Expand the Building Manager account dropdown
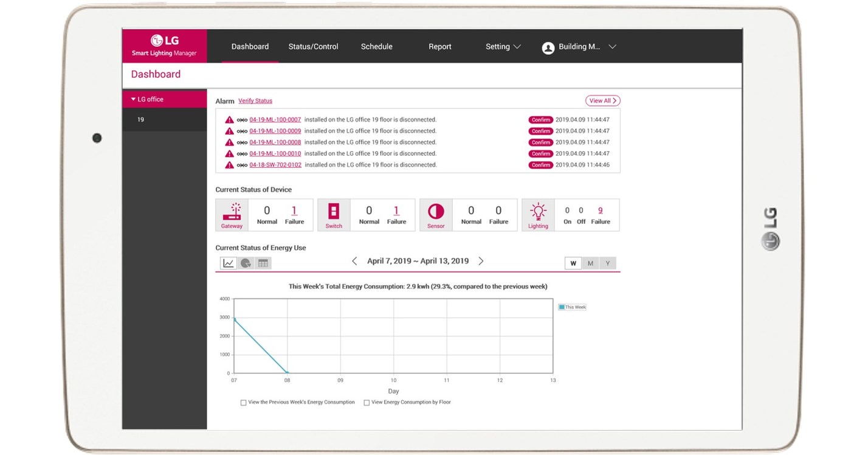The width and height of the screenshot is (868, 455). (612, 46)
